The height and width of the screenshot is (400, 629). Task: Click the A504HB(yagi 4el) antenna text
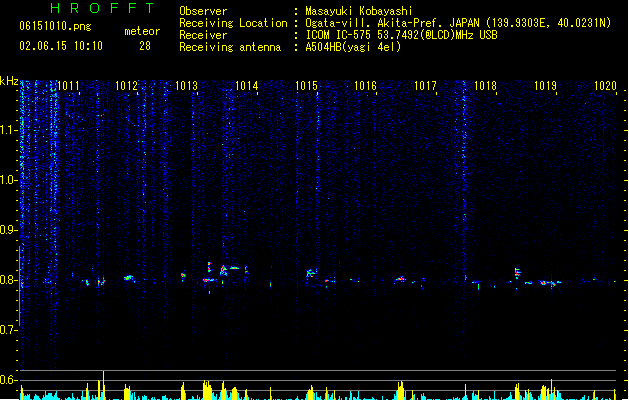353,47
